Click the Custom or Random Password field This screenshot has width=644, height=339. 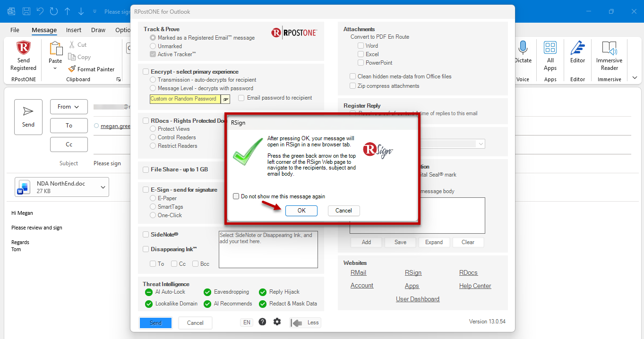[185, 99]
